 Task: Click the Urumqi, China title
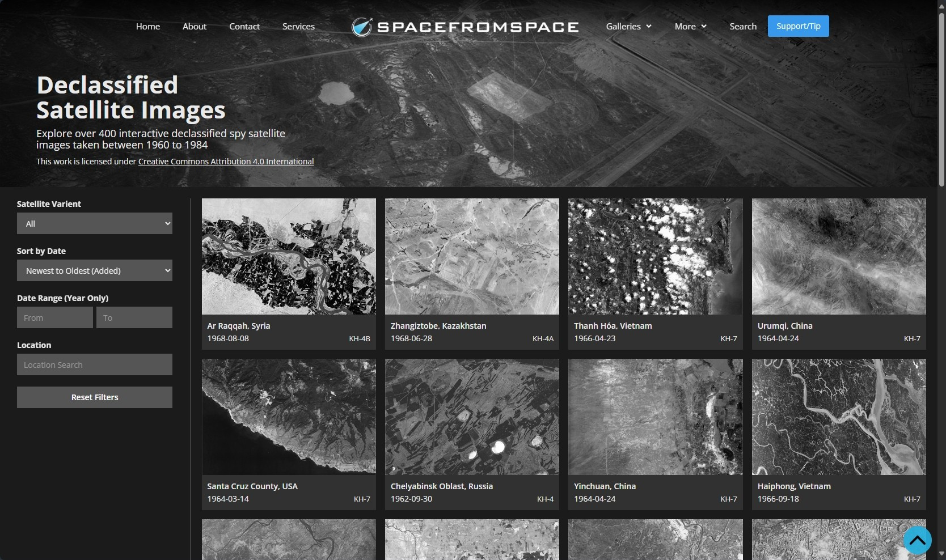(785, 326)
